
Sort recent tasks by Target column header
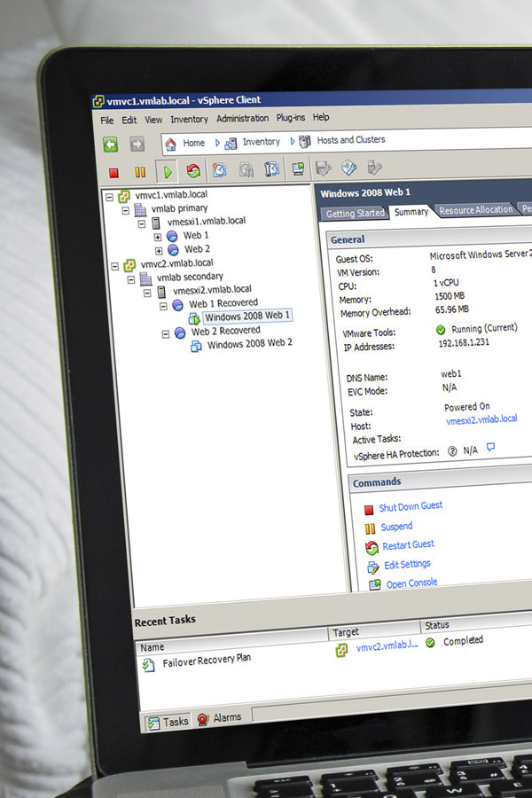coord(374,631)
